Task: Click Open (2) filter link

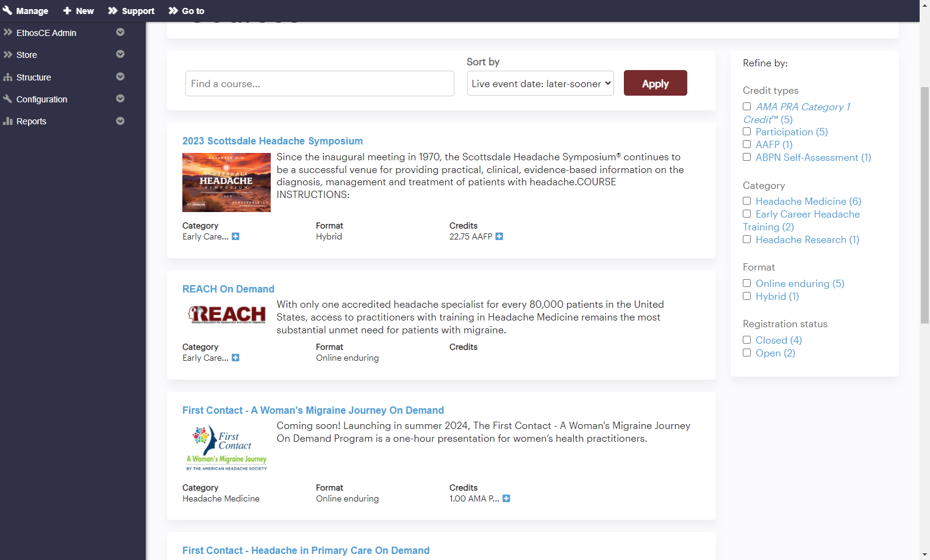Action: pyautogui.click(x=775, y=353)
